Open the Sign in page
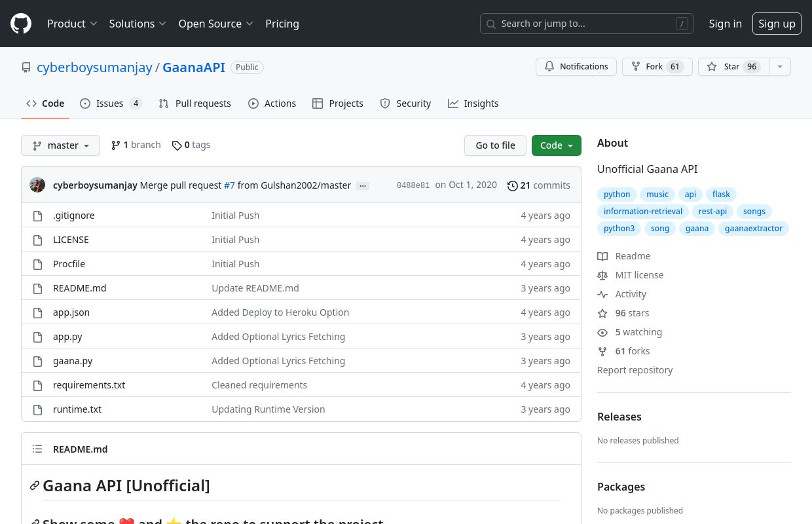The image size is (812, 524). (x=725, y=24)
